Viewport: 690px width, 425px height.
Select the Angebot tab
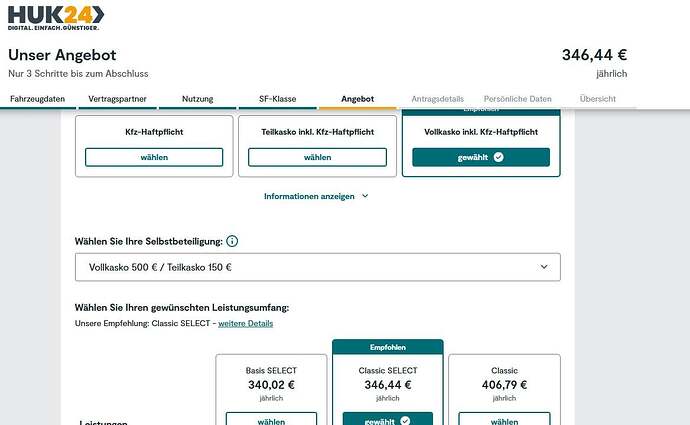[358, 99]
